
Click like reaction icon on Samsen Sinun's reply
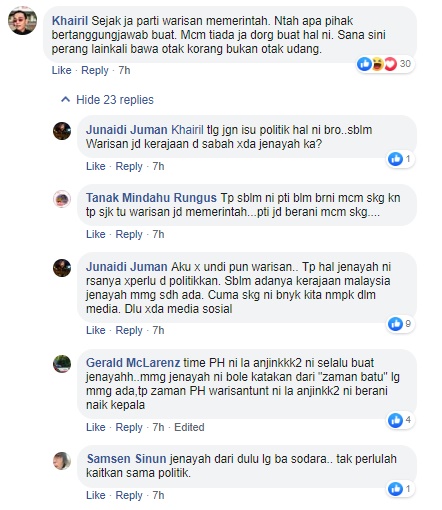coord(396,489)
